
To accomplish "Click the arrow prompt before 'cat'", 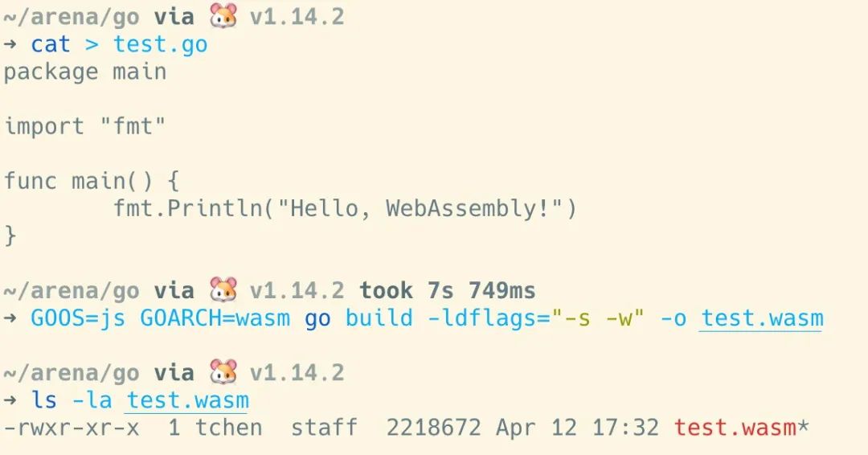I will [10, 43].
